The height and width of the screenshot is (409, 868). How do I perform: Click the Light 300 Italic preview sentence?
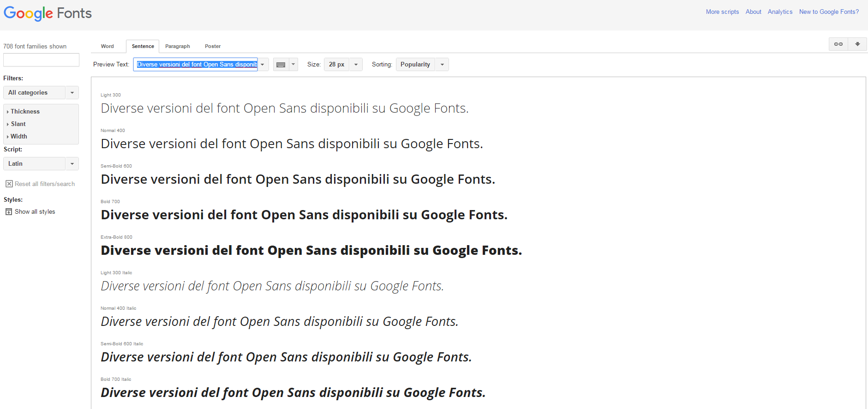[272, 286]
